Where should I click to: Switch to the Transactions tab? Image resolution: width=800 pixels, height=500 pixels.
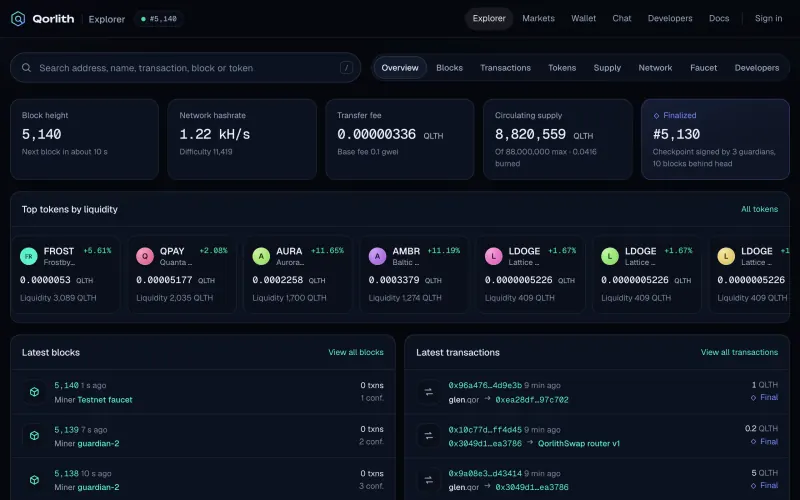tap(505, 68)
